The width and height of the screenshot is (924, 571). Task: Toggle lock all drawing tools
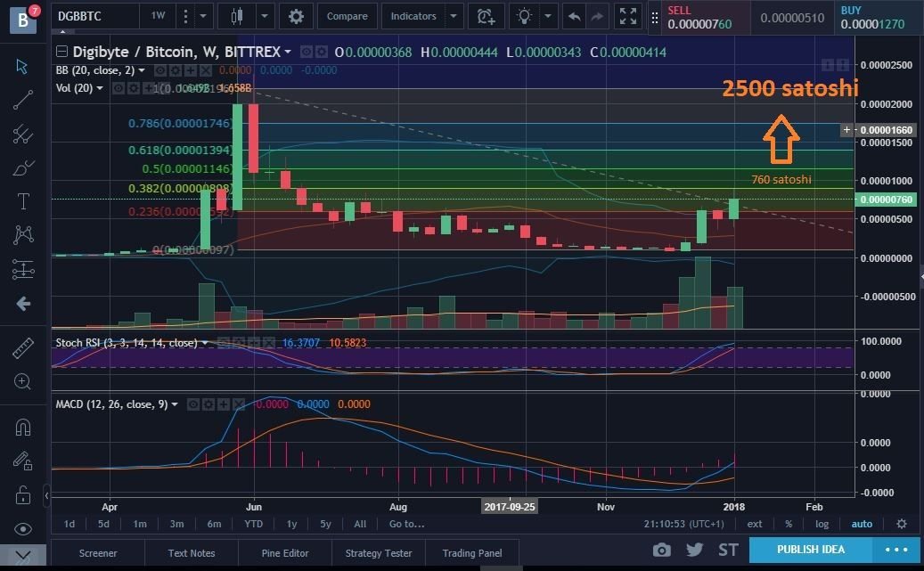point(23,494)
